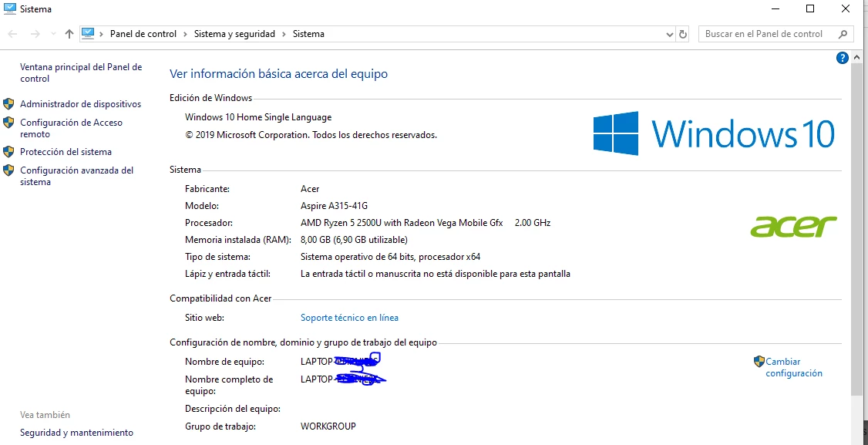Screen dimensions: 868x445
Task: Focus the Buscar en el Panel de control field
Action: pyautogui.click(x=775, y=34)
